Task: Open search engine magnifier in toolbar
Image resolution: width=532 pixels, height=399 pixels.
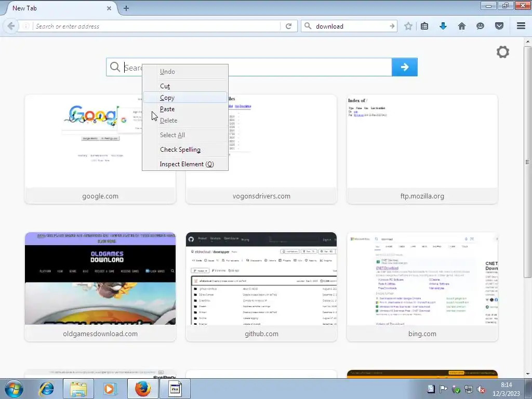Action: pos(308,26)
